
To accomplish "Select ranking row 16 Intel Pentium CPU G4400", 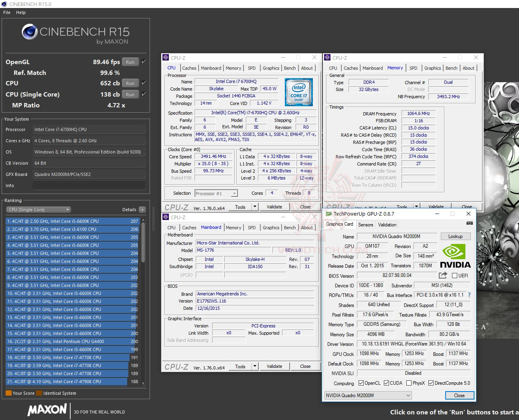I will coord(72,341).
